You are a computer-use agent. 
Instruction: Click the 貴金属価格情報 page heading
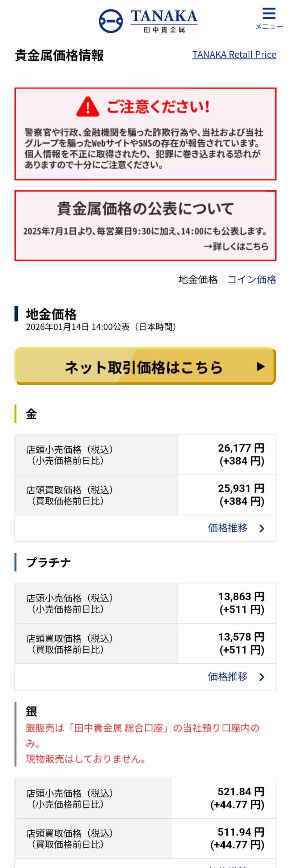pos(59,56)
